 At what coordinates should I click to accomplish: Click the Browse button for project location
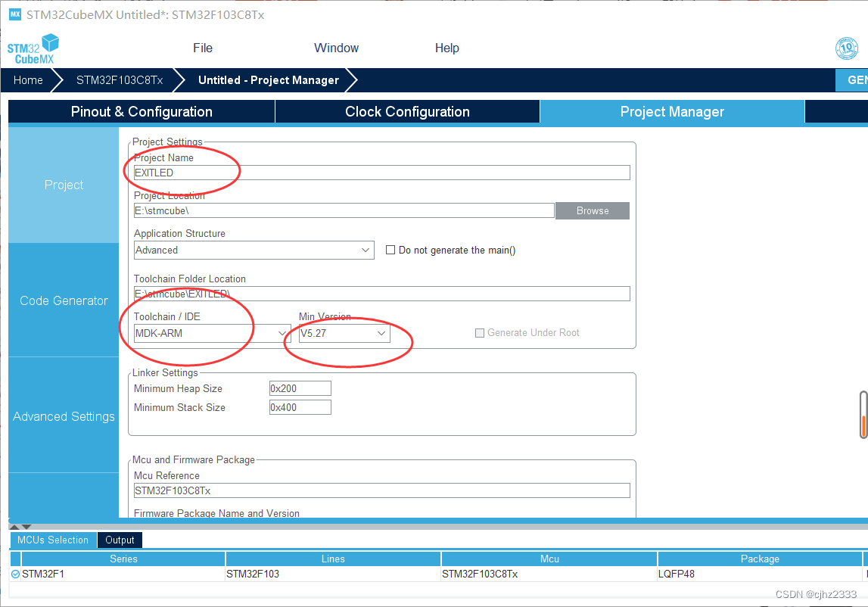pyautogui.click(x=593, y=210)
